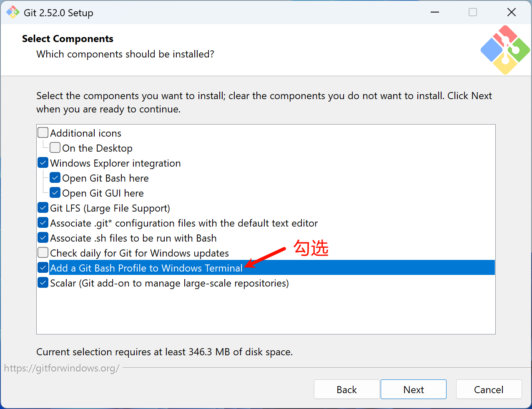Uncheck Associate .git* configuration files option
532x409 pixels.
click(x=43, y=223)
